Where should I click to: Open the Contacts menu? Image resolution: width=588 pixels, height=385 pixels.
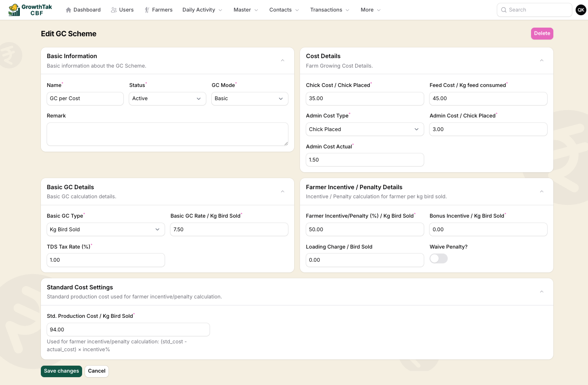[x=284, y=10]
